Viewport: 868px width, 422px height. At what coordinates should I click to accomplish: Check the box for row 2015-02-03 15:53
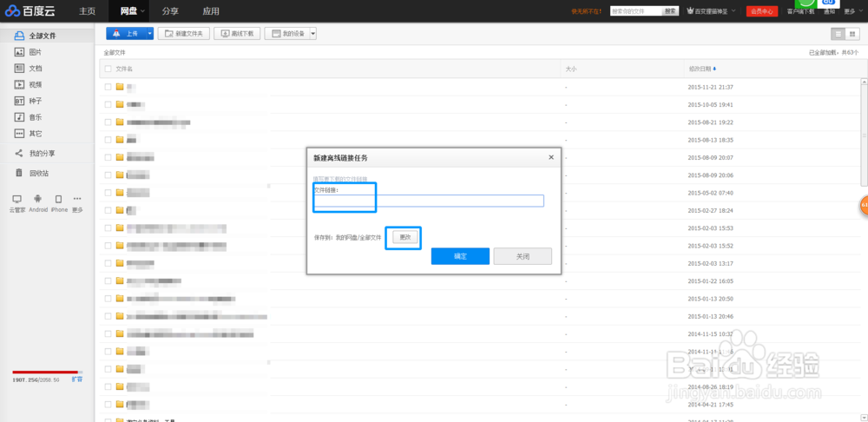(108, 227)
